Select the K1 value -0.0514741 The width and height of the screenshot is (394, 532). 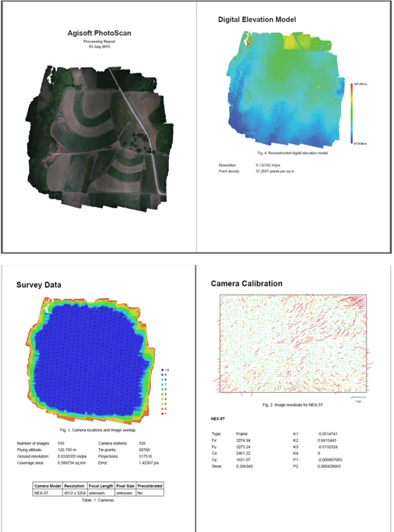coord(328,434)
